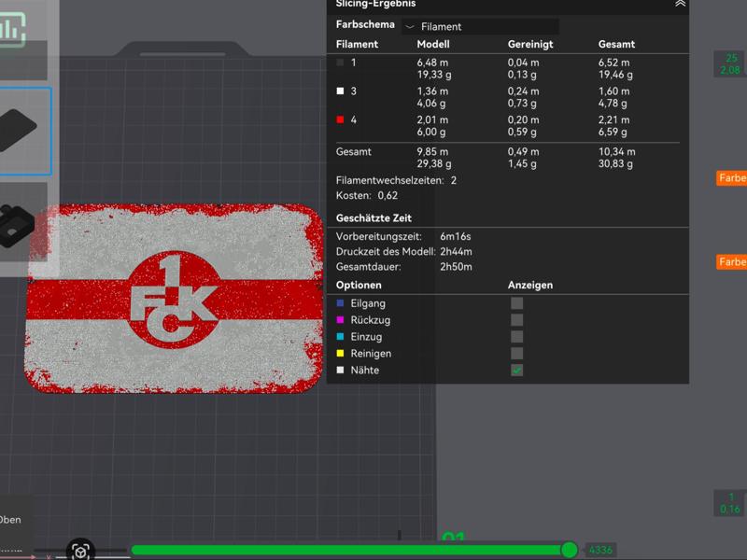Click the green handle of the horizontal move slider
Screen dimensions: 747x560
(x=569, y=550)
